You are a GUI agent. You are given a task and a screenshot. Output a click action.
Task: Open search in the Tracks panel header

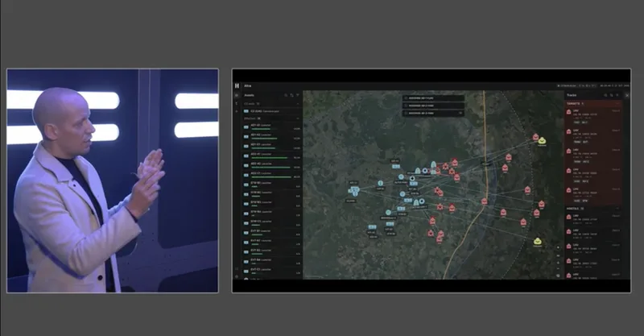pos(605,95)
